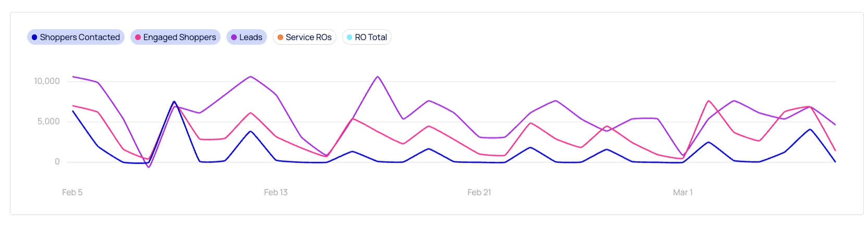Click the light blue RO Total dot
Viewport: 868px width, 226px height.
[x=349, y=37]
